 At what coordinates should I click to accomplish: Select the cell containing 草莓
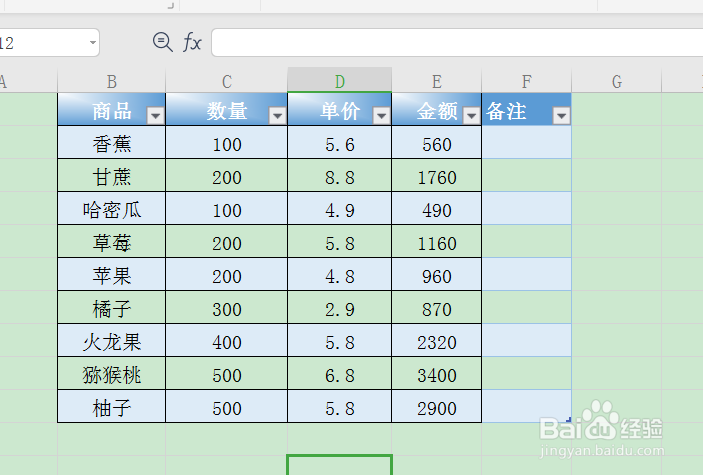pyautogui.click(x=112, y=241)
